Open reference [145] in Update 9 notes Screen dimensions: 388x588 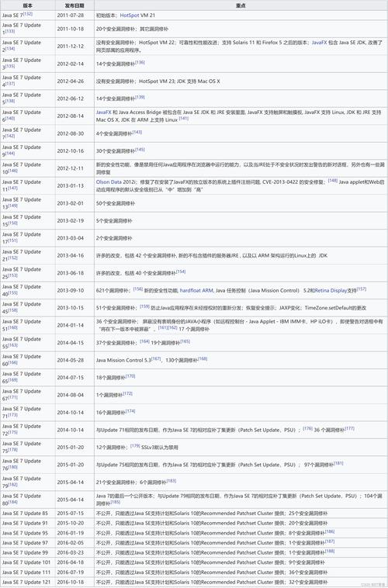click(140, 150)
